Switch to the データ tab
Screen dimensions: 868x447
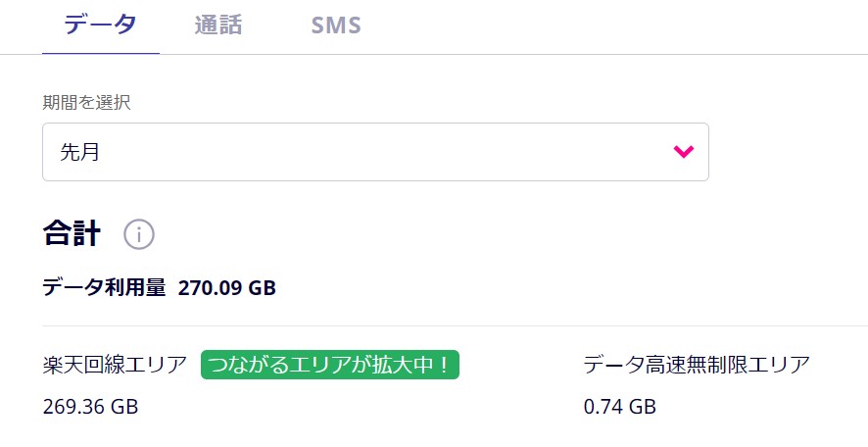click(x=100, y=25)
